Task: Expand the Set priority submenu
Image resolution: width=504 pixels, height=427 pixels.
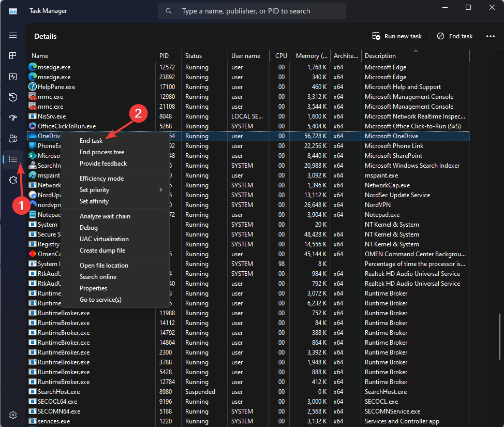Action: pyautogui.click(x=115, y=190)
